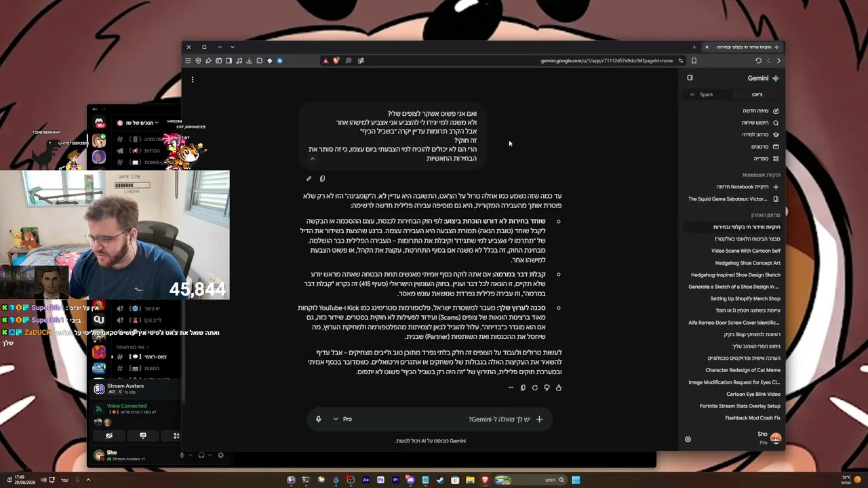
Task: Open chat 'Fortnite Stream Stats Overlay Setup'
Action: click(x=740, y=406)
